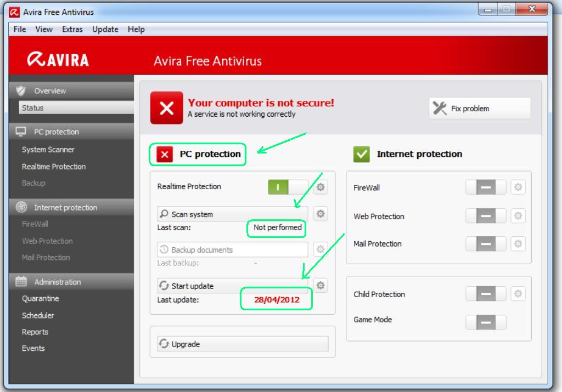
Task: Click the Internet protection heading in main panel
Action: click(x=419, y=154)
